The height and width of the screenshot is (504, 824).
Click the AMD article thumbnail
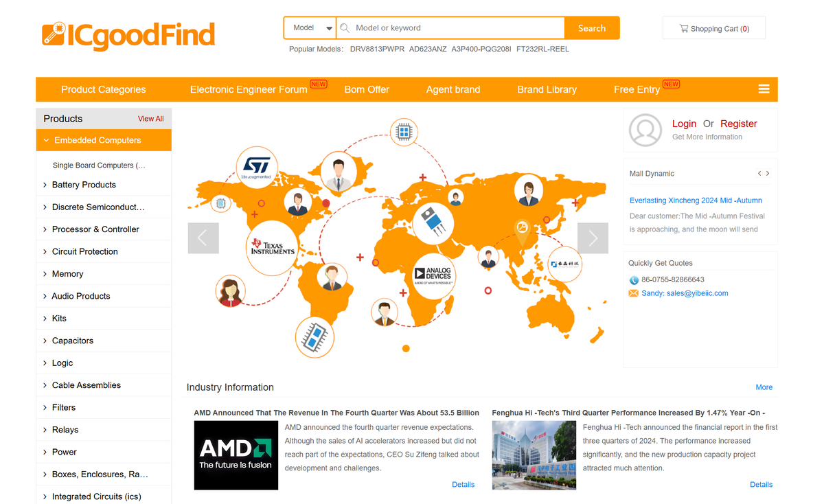click(x=236, y=455)
